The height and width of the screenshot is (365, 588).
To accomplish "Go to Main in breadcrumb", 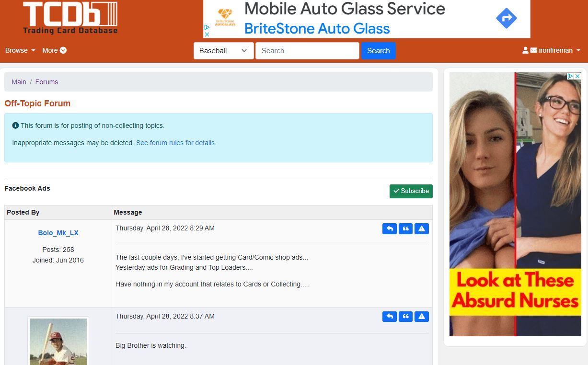I will point(19,82).
